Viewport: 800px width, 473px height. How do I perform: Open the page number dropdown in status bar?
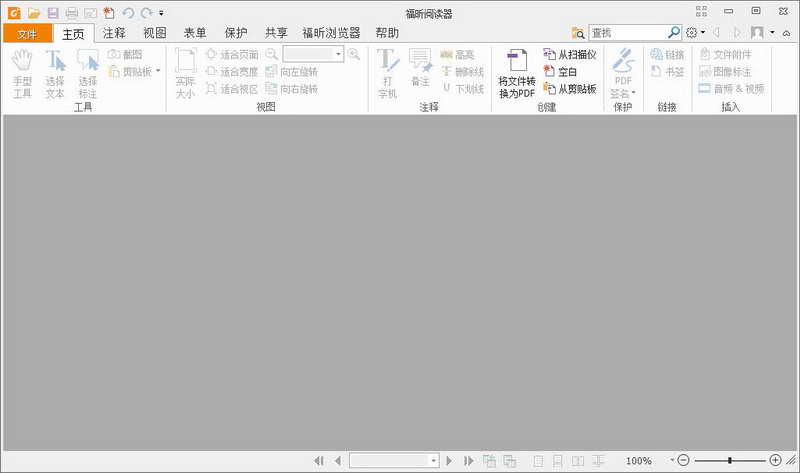(x=433, y=460)
